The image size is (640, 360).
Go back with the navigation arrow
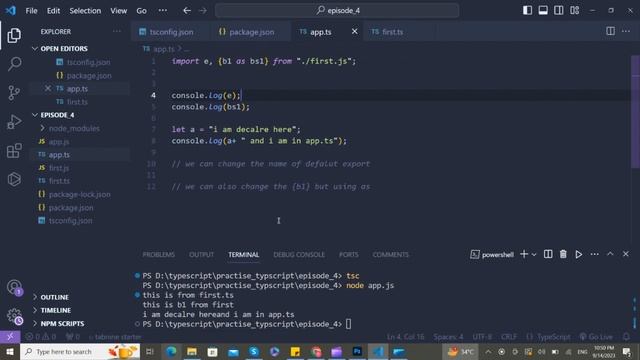[187, 11]
